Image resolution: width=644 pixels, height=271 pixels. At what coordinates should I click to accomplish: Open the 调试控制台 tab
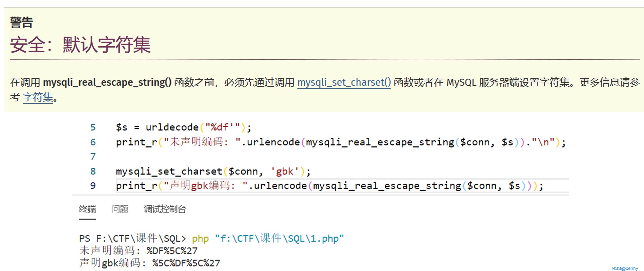point(165,209)
